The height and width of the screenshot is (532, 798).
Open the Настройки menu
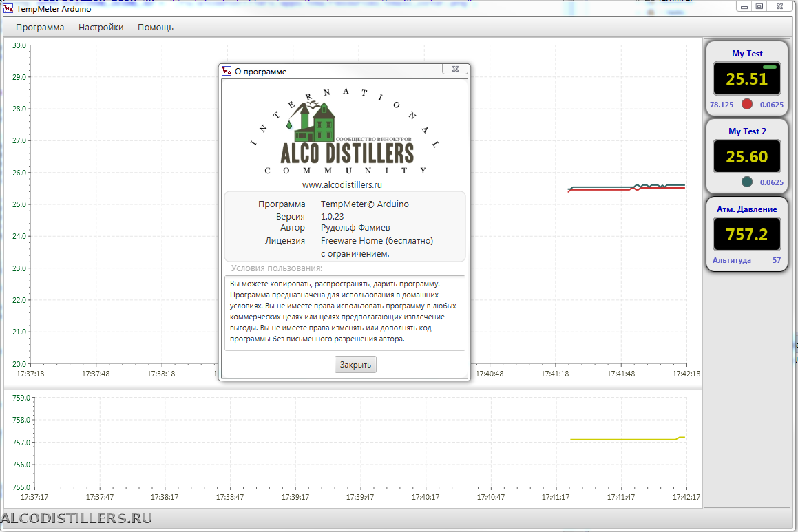point(101,28)
